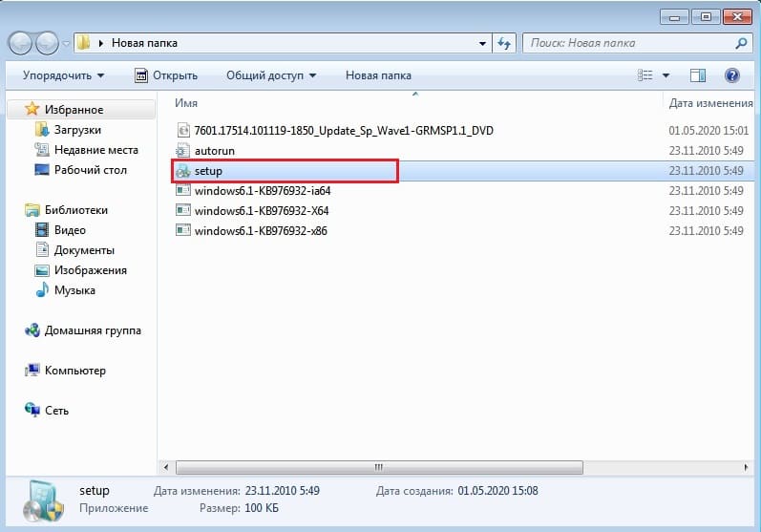Click 'Новая папка' in the address bar path
This screenshot has width=761, height=532.
[x=144, y=43]
